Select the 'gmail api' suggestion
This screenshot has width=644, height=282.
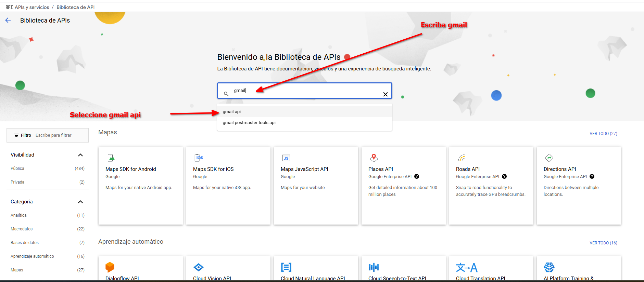(x=232, y=112)
